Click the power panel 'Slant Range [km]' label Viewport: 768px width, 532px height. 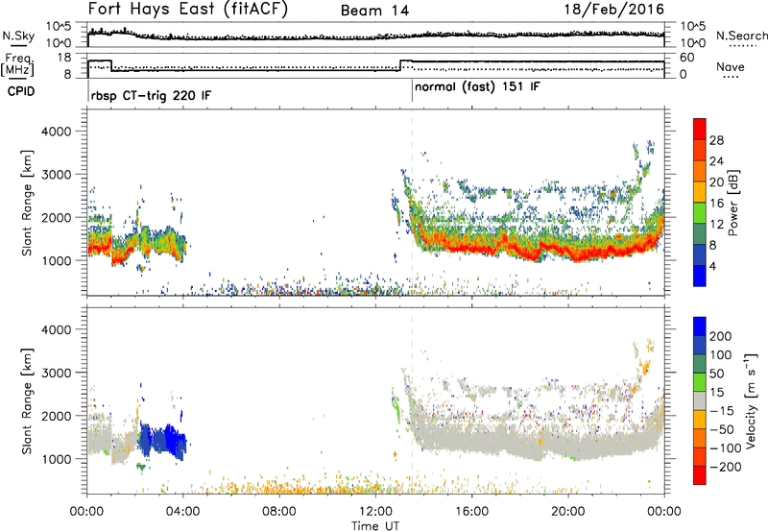pos(27,203)
